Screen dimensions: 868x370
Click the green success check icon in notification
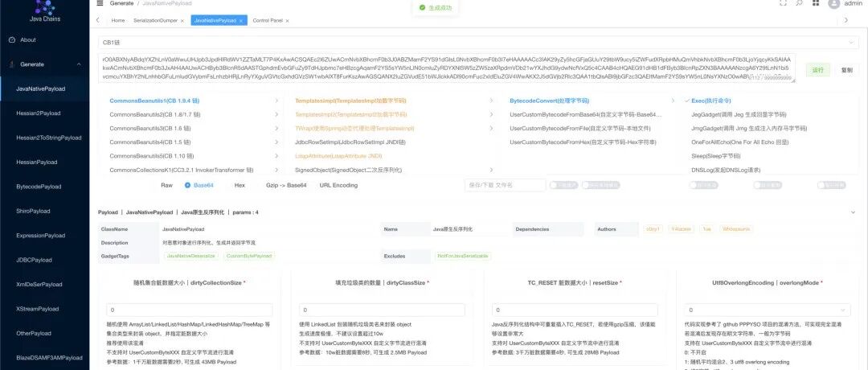[423, 8]
